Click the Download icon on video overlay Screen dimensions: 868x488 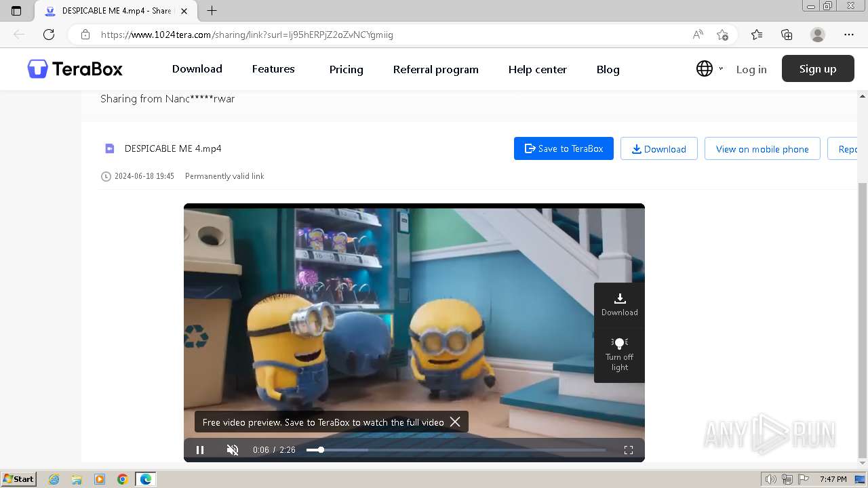(x=619, y=304)
